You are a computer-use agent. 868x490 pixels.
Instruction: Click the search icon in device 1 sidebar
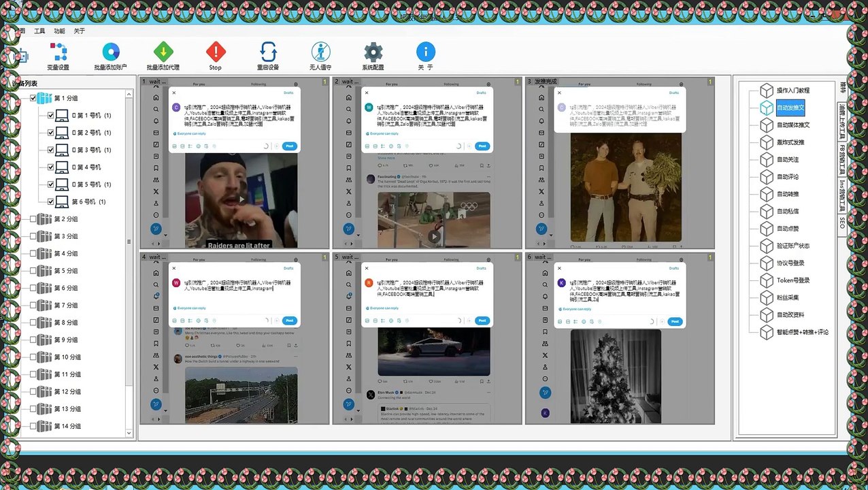[156, 110]
